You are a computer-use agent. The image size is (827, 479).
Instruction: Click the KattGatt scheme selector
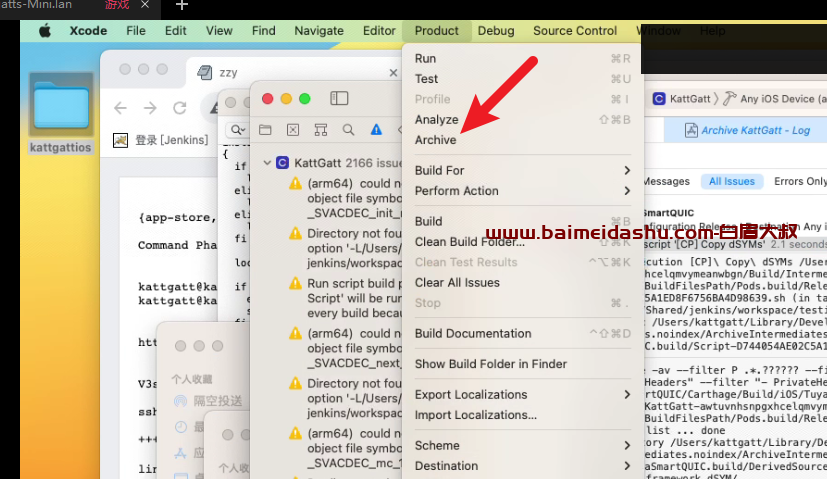point(681,99)
